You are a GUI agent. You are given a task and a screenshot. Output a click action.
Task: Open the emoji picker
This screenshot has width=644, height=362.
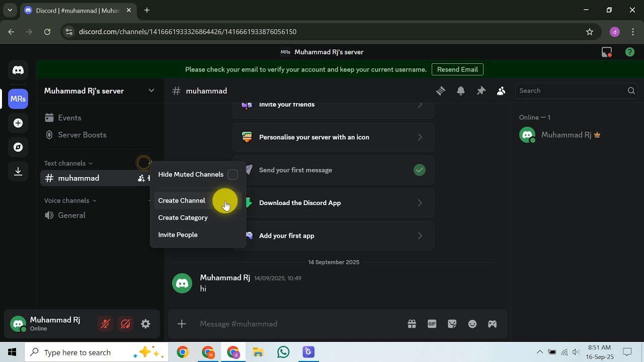pyautogui.click(x=472, y=324)
